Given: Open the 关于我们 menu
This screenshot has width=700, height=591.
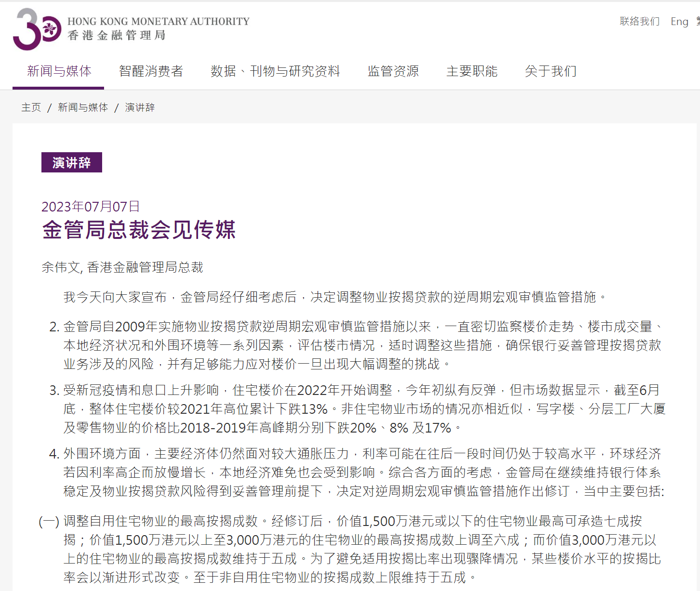Looking at the screenshot, I should coord(551,71).
